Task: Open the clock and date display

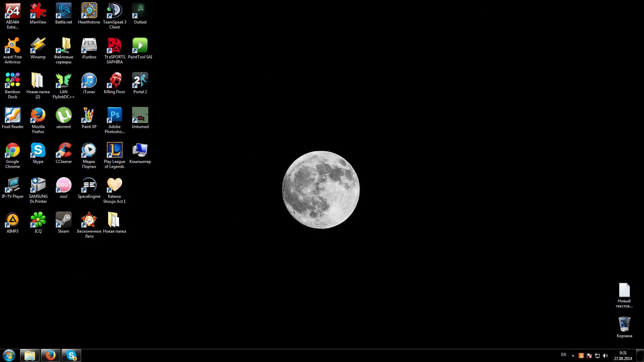Action: tap(623, 356)
